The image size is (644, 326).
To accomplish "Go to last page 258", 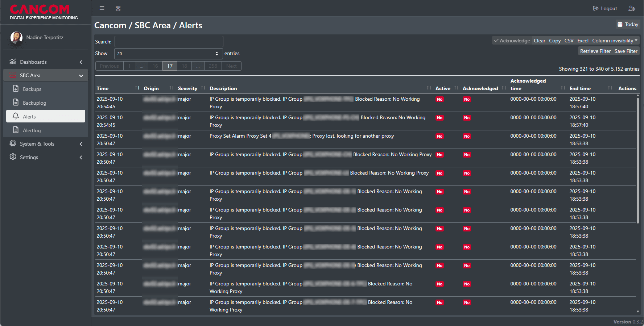I will tap(213, 66).
